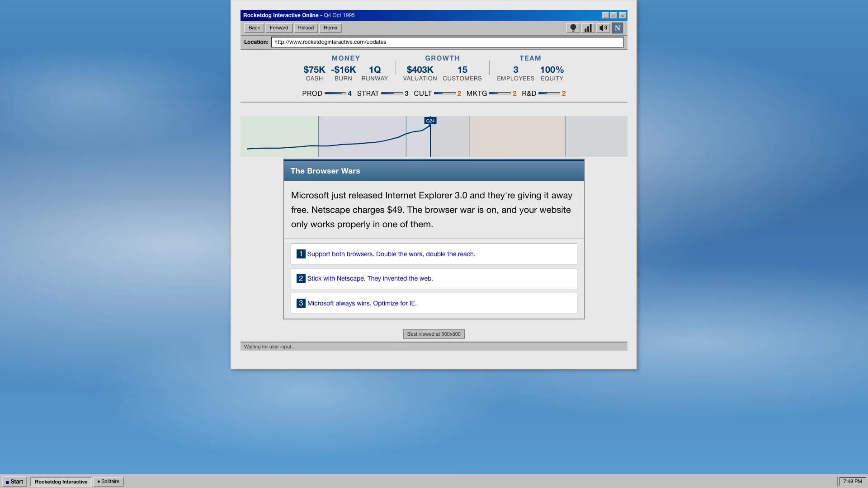Click the MONEY section heading
The image size is (868, 488).
tap(346, 58)
